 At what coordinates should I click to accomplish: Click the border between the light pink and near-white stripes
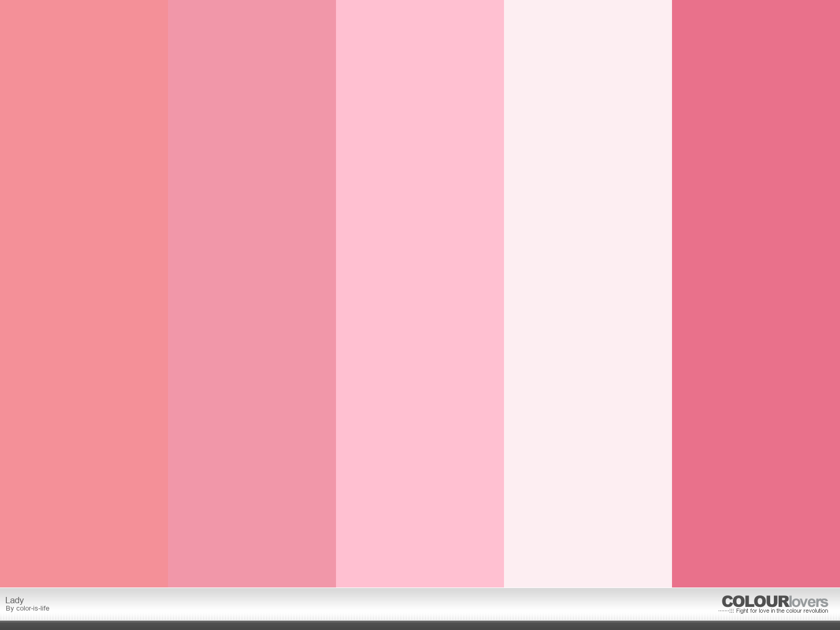click(x=504, y=293)
